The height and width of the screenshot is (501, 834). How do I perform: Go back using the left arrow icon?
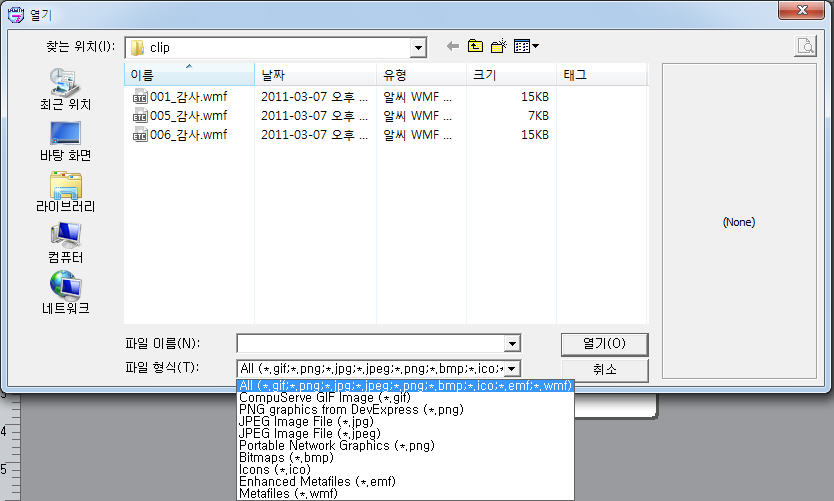coord(453,47)
